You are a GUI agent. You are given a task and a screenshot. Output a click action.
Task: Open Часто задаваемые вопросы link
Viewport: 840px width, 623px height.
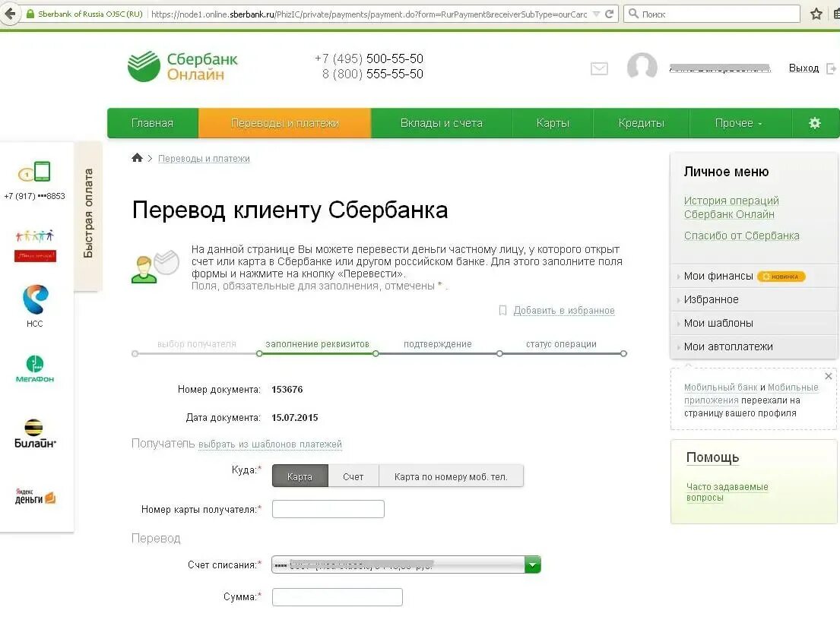click(x=727, y=492)
